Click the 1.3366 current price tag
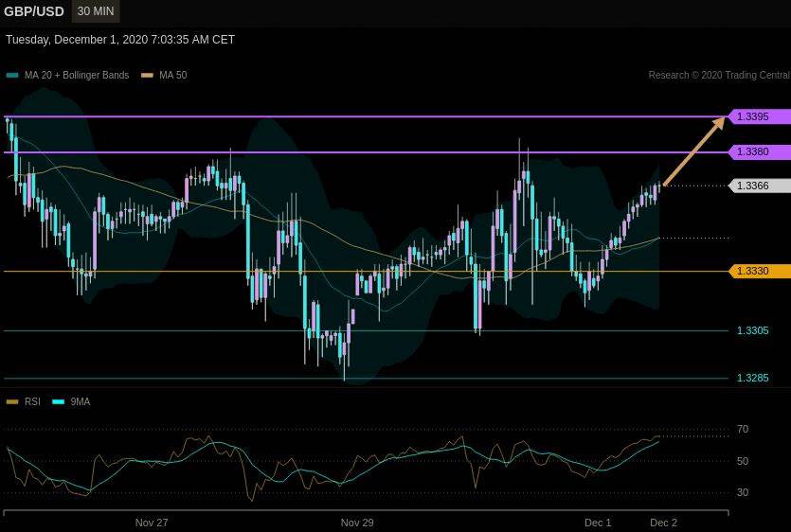This screenshot has width=791, height=532. tap(759, 186)
